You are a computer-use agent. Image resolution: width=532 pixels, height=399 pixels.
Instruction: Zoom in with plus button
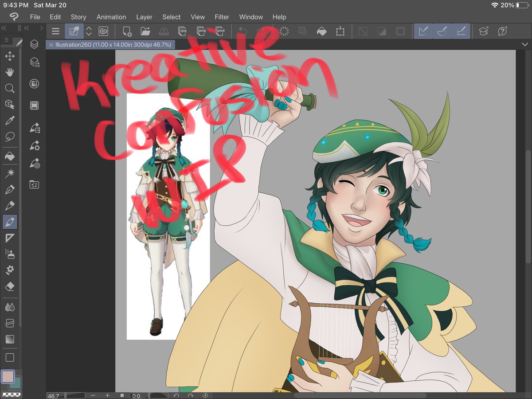pyautogui.click(x=107, y=395)
